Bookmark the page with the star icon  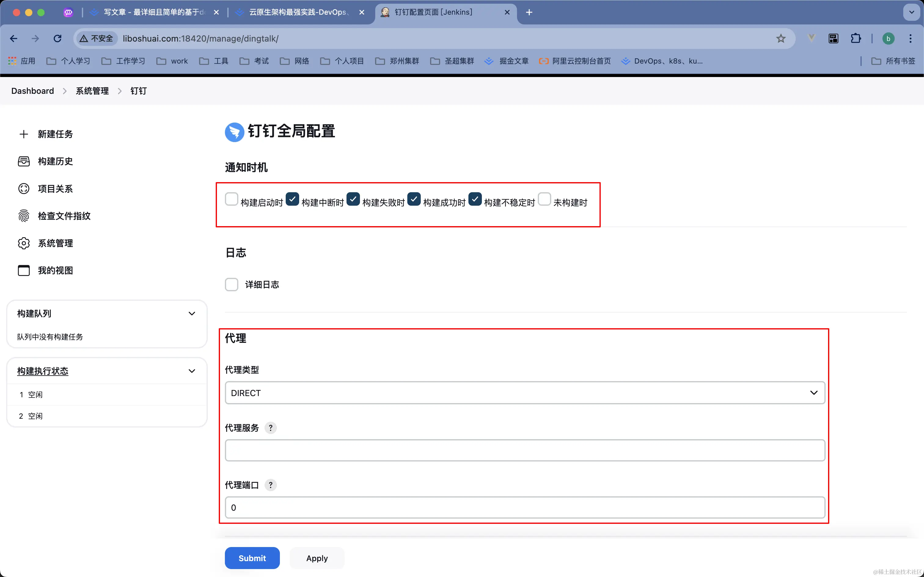[781, 39]
